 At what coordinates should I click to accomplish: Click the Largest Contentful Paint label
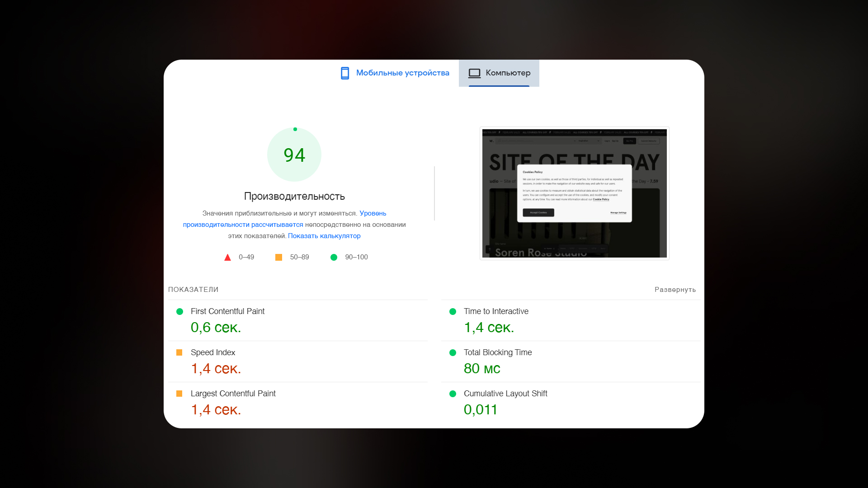pyautogui.click(x=233, y=394)
